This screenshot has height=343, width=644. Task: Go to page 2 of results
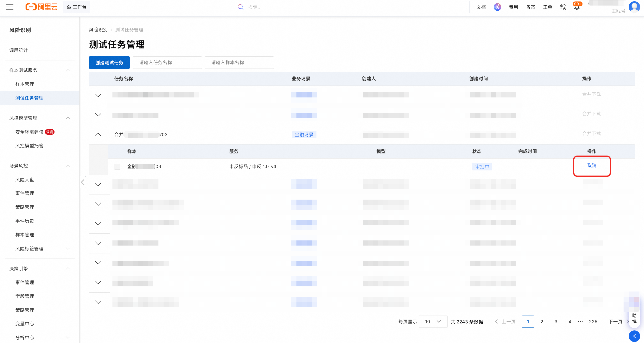(x=542, y=322)
